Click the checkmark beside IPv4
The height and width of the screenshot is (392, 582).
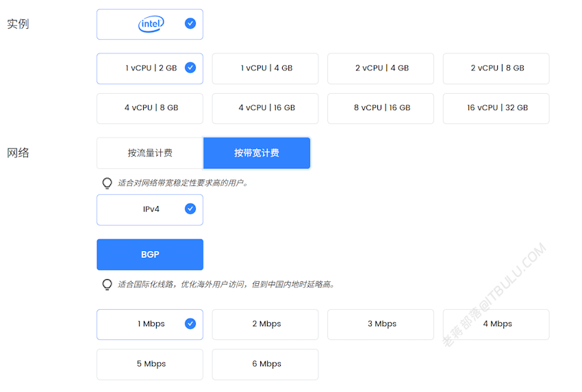[x=190, y=209]
